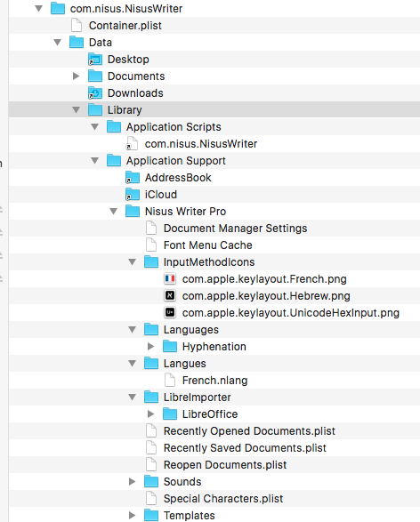The height and width of the screenshot is (522, 420).
Task: Click the Application Support folder icon
Action: coord(114,160)
